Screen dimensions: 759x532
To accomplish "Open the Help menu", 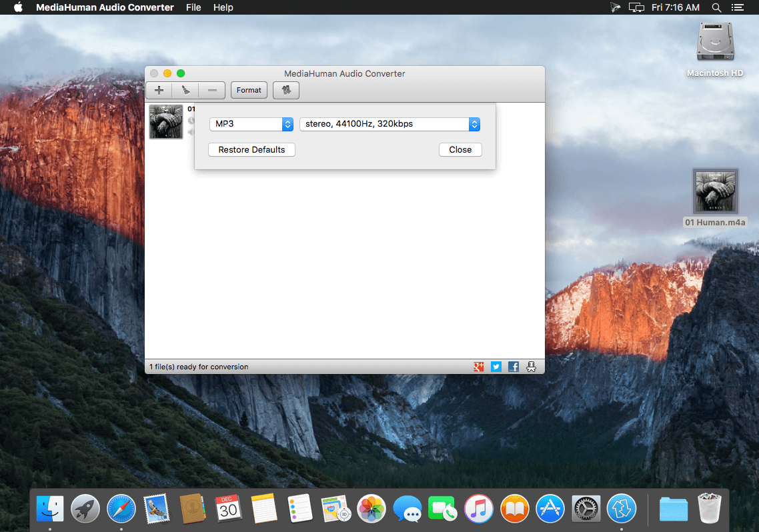I will 223,7.
